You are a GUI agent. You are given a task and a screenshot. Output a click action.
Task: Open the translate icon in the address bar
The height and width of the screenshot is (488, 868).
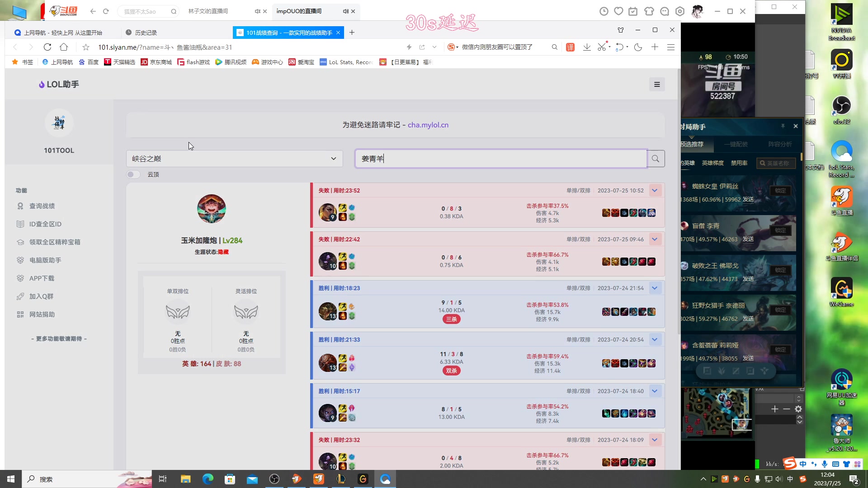point(570,47)
